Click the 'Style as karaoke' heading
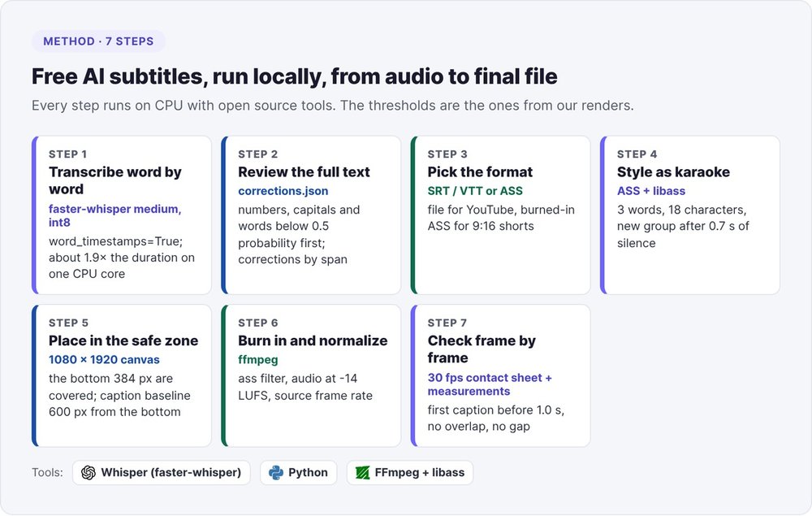The height and width of the screenshot is (516, 812). point(673,172)
